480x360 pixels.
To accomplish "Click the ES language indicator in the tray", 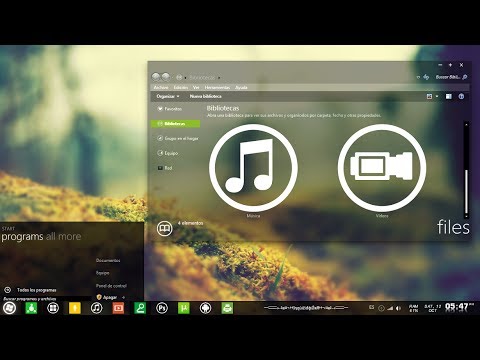I will click(372, 307).
